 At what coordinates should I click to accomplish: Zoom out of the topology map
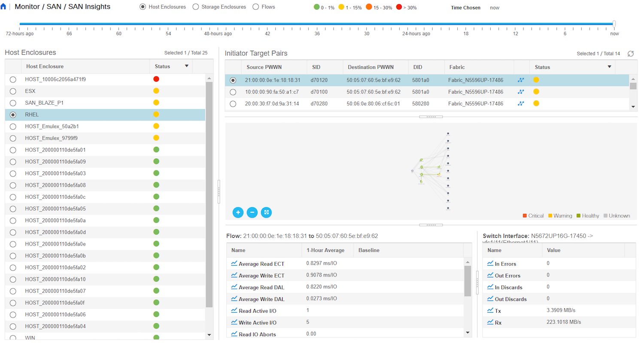pos(252,212)
